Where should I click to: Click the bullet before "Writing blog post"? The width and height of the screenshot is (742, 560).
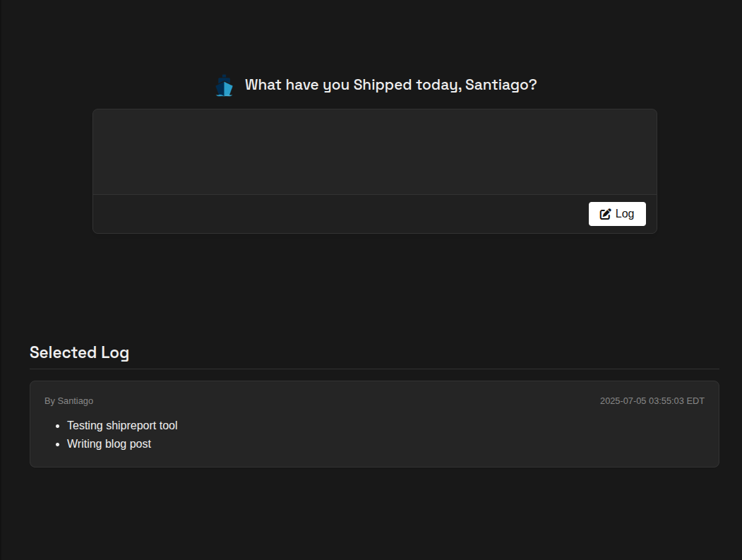[58, 444]
